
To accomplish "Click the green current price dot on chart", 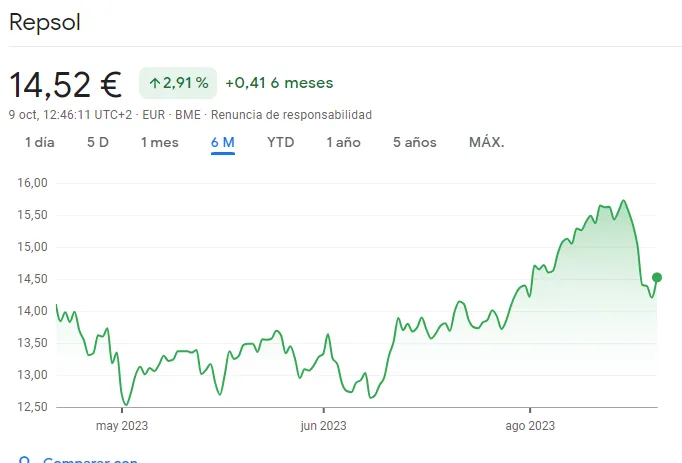I will point(657,277).
